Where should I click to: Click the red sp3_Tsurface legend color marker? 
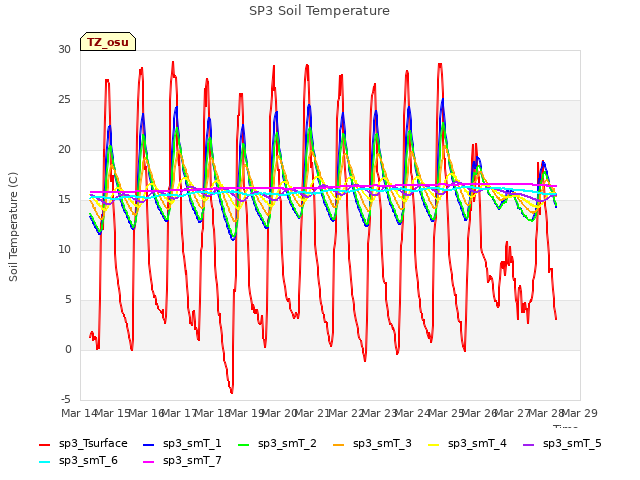click(44, 444)
